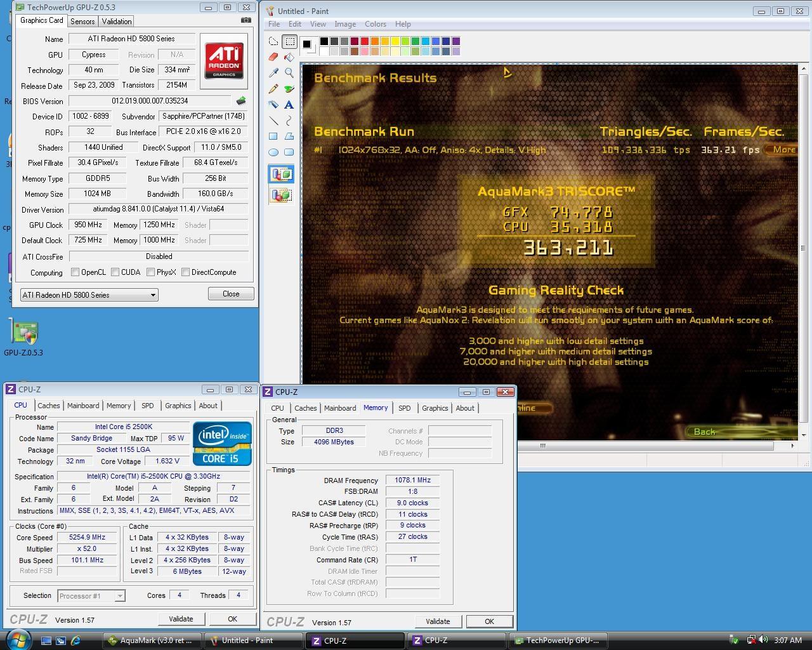
Task: Click OK in the CPU-Z Memory window
Action: tap(489, 621)
